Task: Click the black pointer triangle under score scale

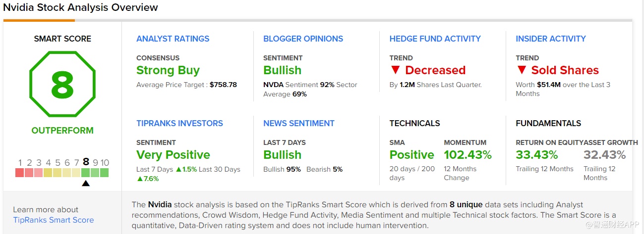Action: (x=86, y=183)
